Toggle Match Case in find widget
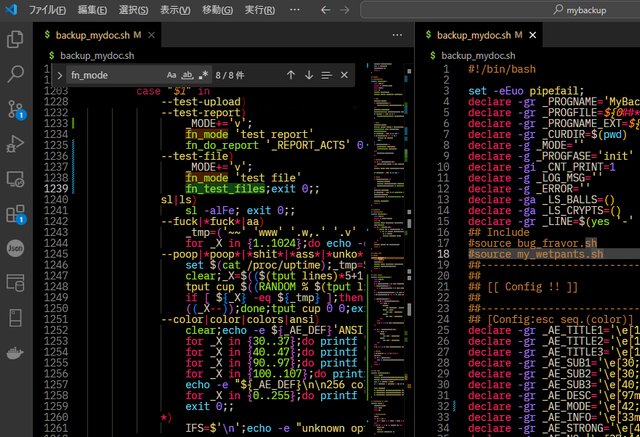The width and height of the screenshot is (640, 437). [172, 75]
